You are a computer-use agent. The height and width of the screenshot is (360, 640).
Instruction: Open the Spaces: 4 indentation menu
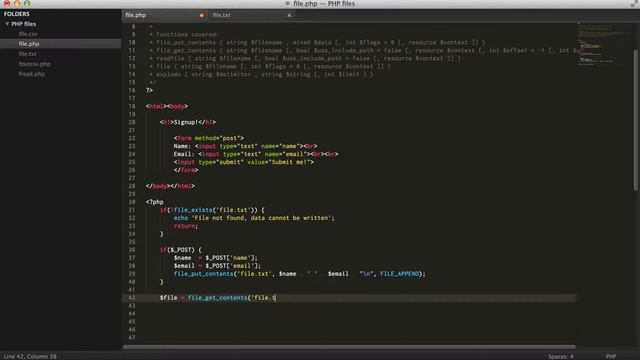coord(561,356)
